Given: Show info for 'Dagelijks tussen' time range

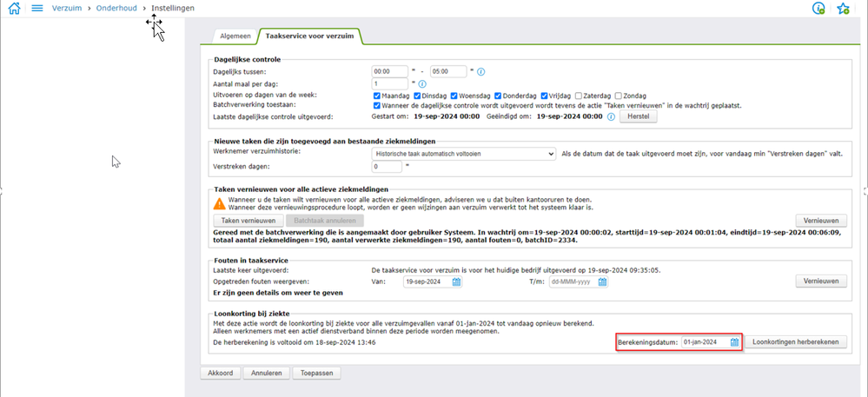Looking at the screenshot, I should click(481, 72).
